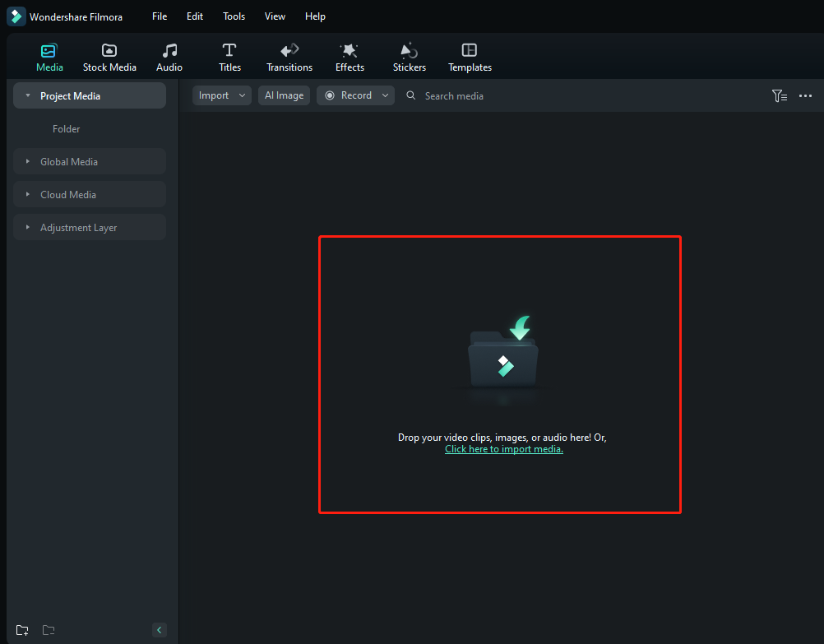Open the Titles panel
This screenshot has height=644, width=824.
click(x=229, y=56)
